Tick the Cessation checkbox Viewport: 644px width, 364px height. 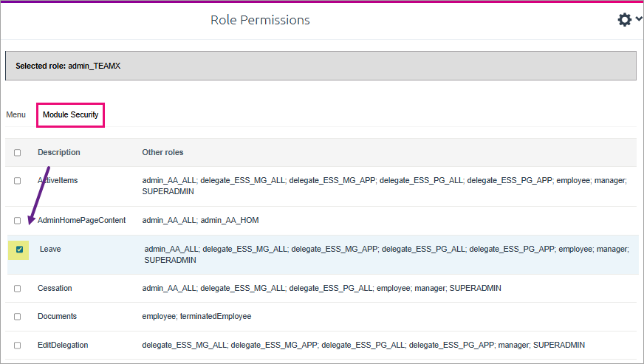(x=18, y=289)
